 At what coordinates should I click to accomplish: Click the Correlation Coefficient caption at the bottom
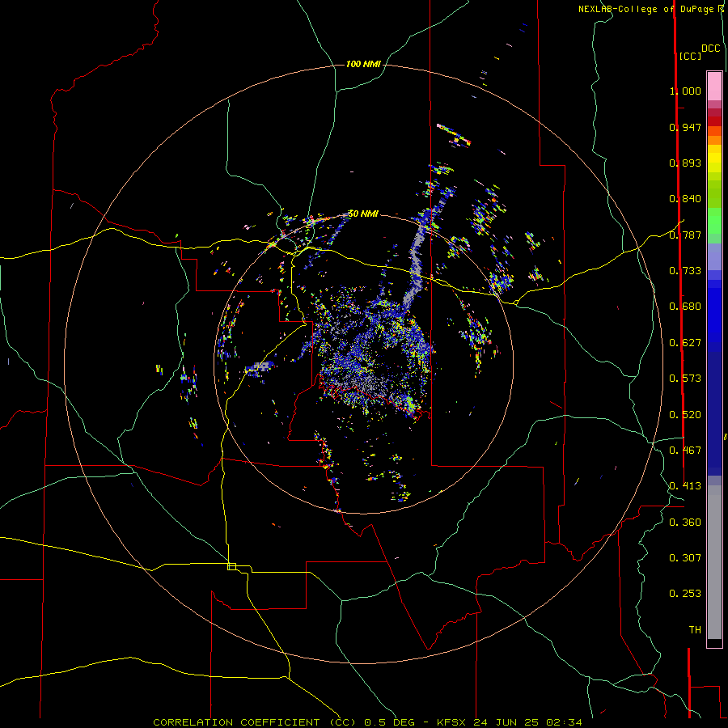[367, 722]
